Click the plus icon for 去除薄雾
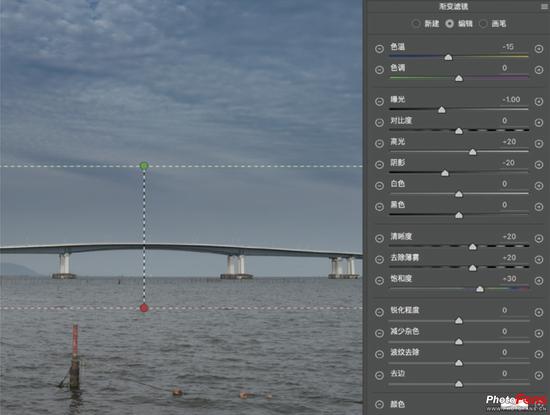This screenshot has height=415, width=550. tap(539, 260)
